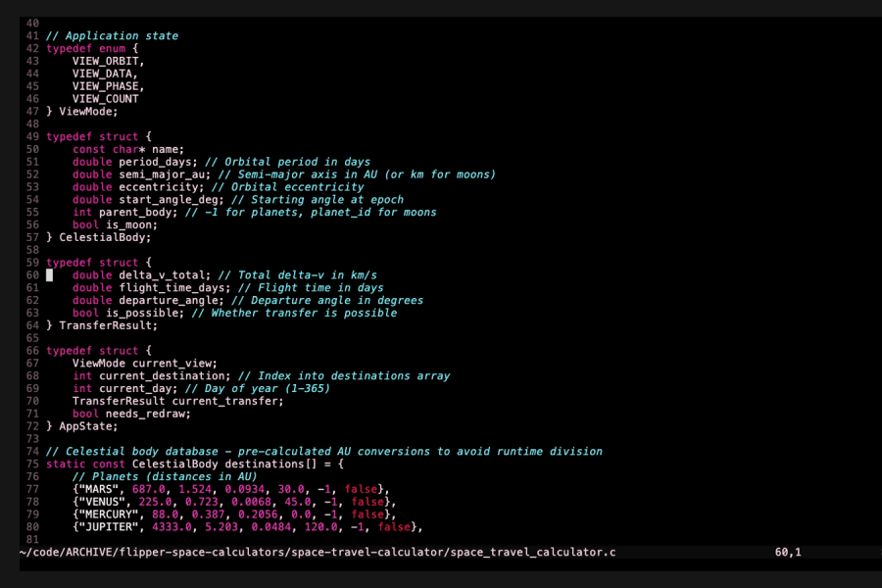
Task: Click the "MERCURY" string literal
Action: pos(109,514)
